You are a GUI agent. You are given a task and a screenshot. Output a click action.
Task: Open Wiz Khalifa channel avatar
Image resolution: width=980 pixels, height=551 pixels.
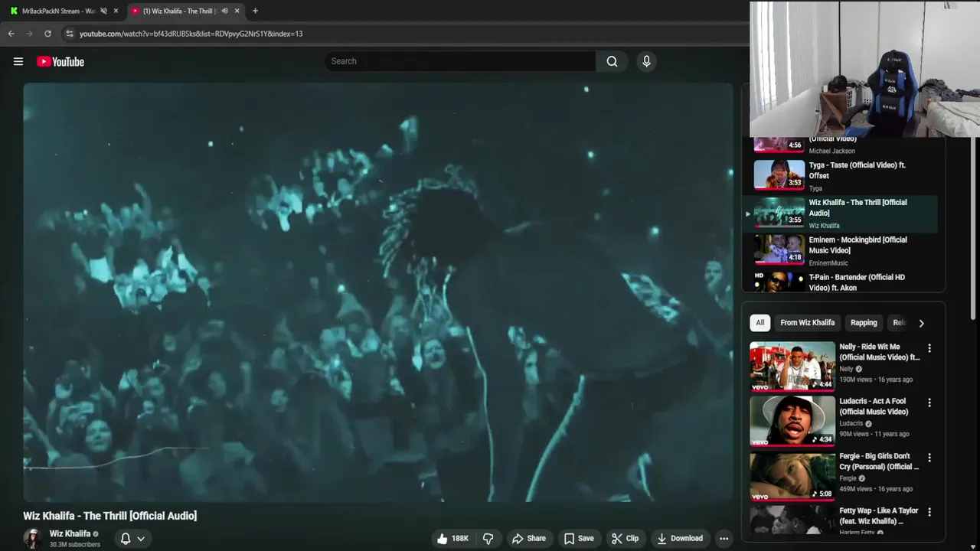coord(32,538)
